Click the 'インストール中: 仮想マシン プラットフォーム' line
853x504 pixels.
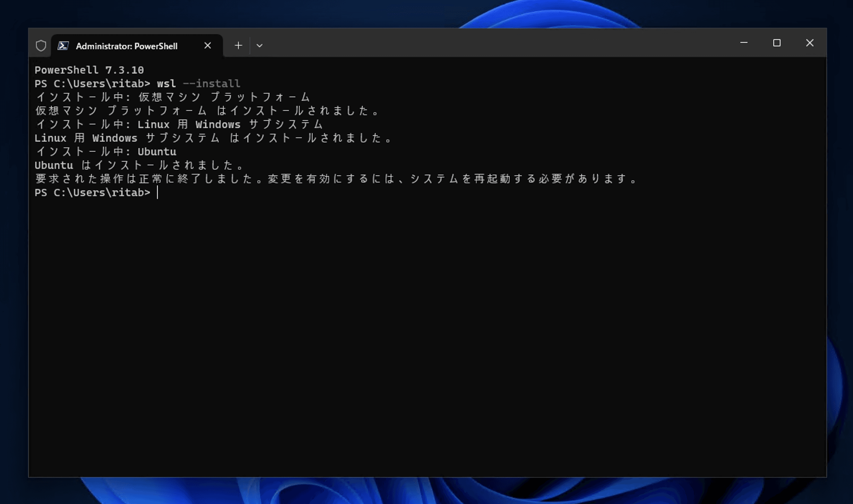click(173, 97)
